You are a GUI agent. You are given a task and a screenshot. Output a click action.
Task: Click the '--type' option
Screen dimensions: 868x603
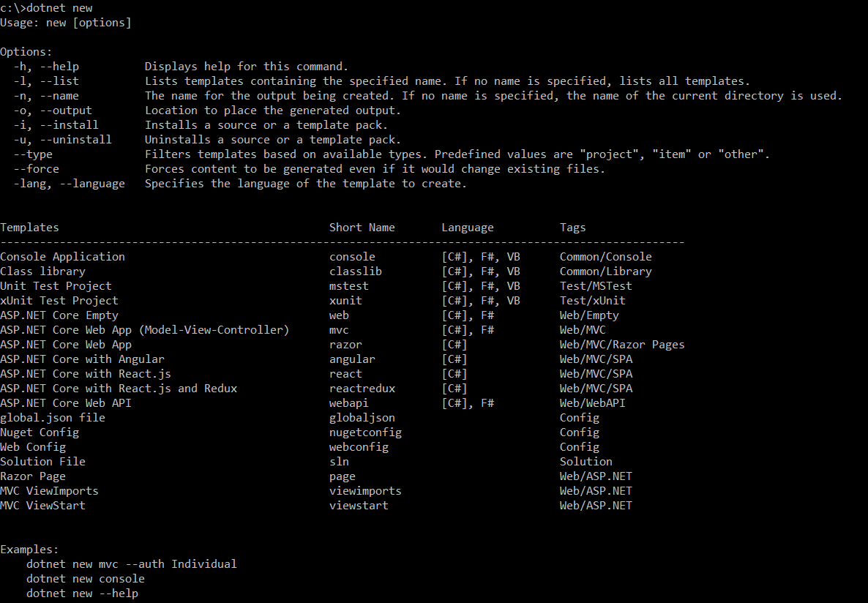[x=33, y=154]
